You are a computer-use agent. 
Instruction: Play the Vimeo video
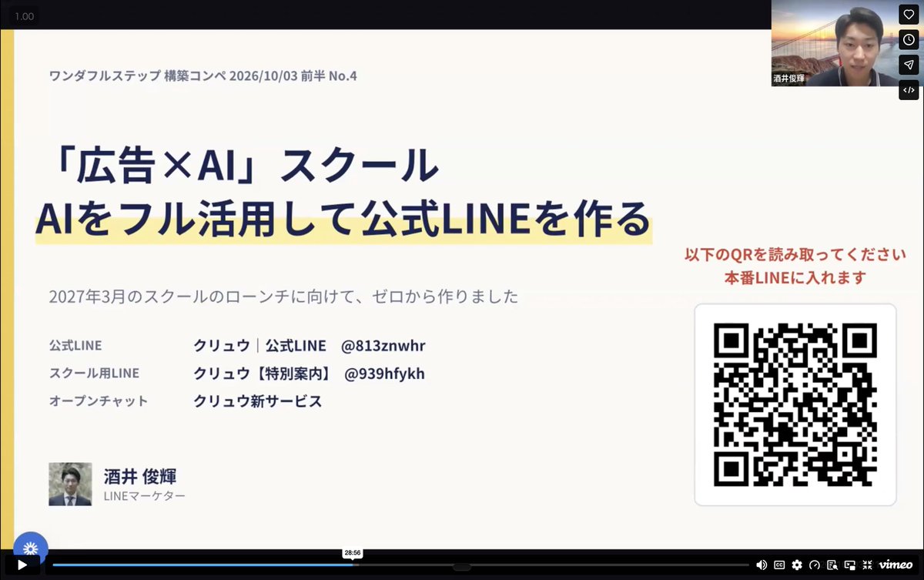(22, 565)
